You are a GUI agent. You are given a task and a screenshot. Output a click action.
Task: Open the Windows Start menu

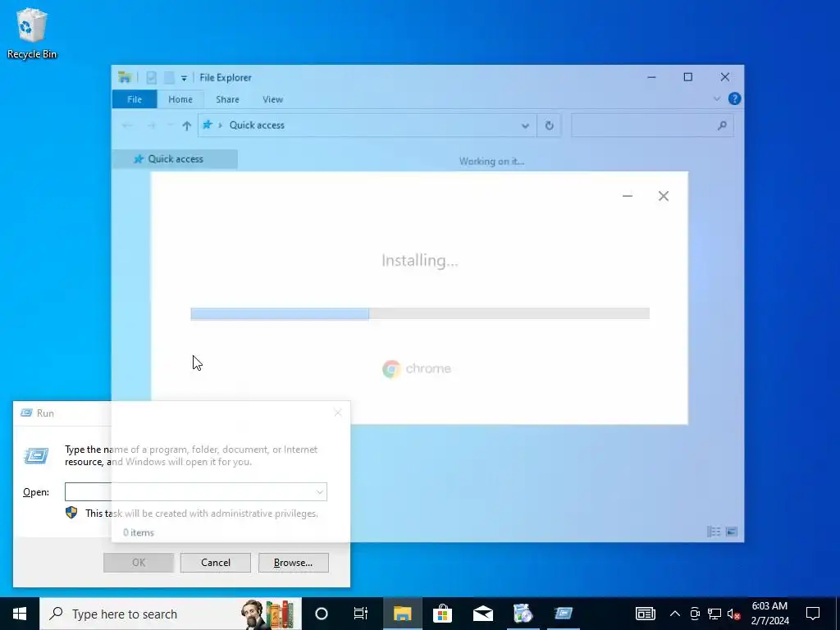(x=20, y=614)
